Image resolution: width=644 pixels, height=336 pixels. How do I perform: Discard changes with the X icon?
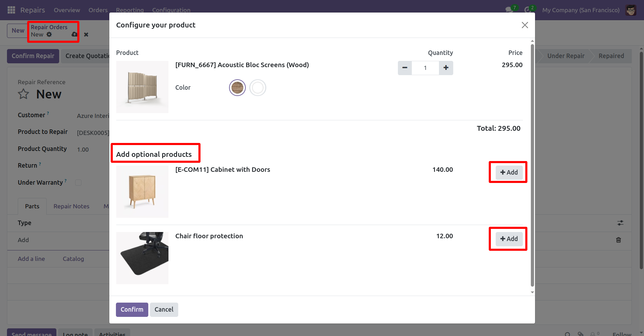86,34
